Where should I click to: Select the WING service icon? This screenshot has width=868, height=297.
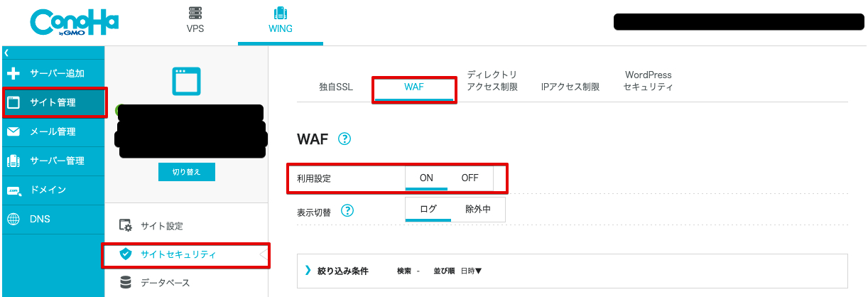(x=280, y=13)
